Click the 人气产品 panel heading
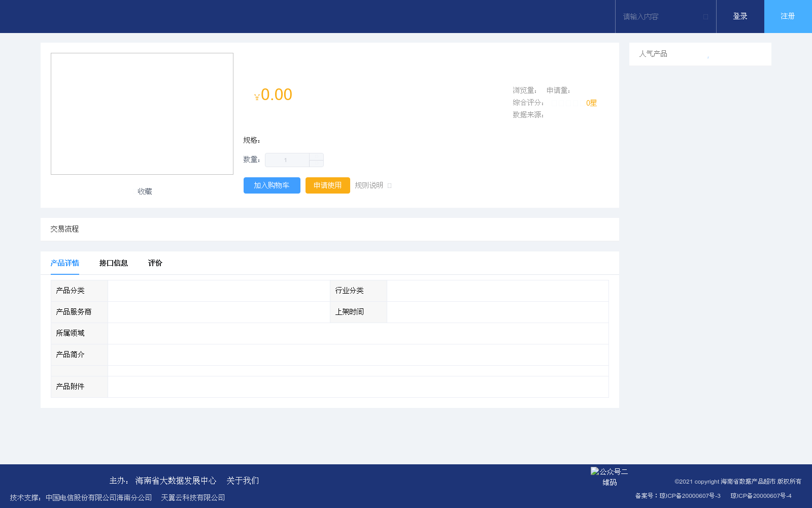Screen dimensions: 812x508 tap(653, 54)
